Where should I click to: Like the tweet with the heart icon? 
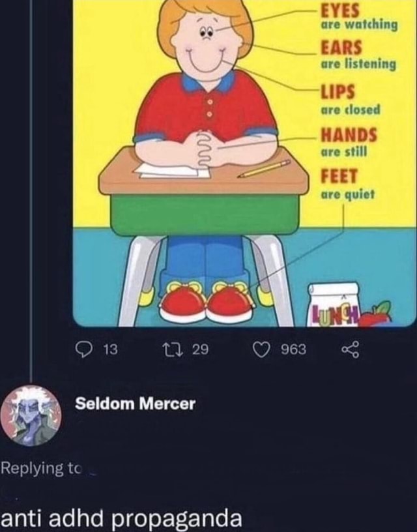pos(263,351)
